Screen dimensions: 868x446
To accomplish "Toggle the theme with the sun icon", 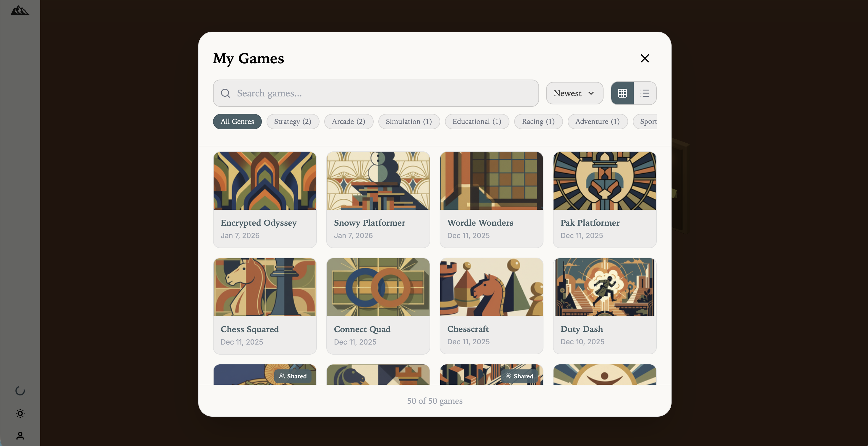I will coord(20,413).
